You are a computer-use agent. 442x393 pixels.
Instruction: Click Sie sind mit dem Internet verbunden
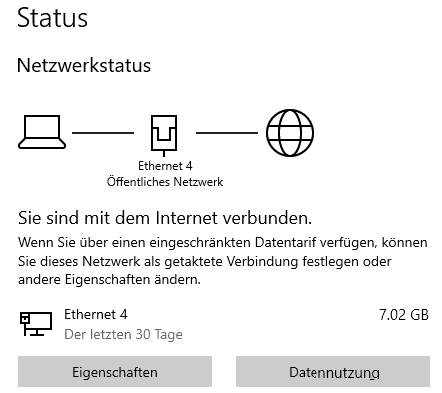tap(165, 218)
